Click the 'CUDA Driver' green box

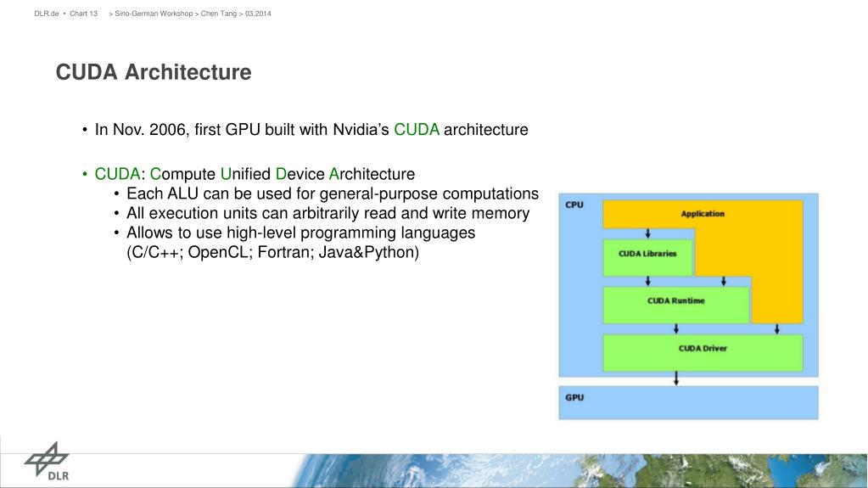coord(703,352)
